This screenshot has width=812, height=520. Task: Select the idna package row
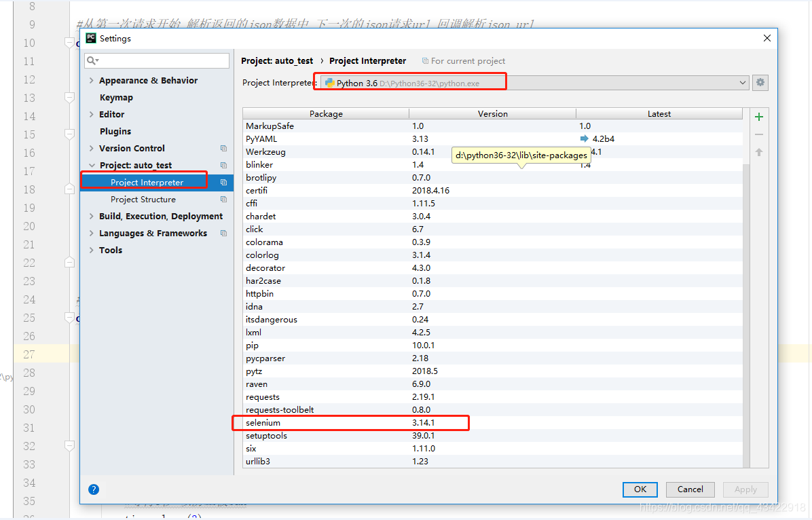click(x=492, y=307)
